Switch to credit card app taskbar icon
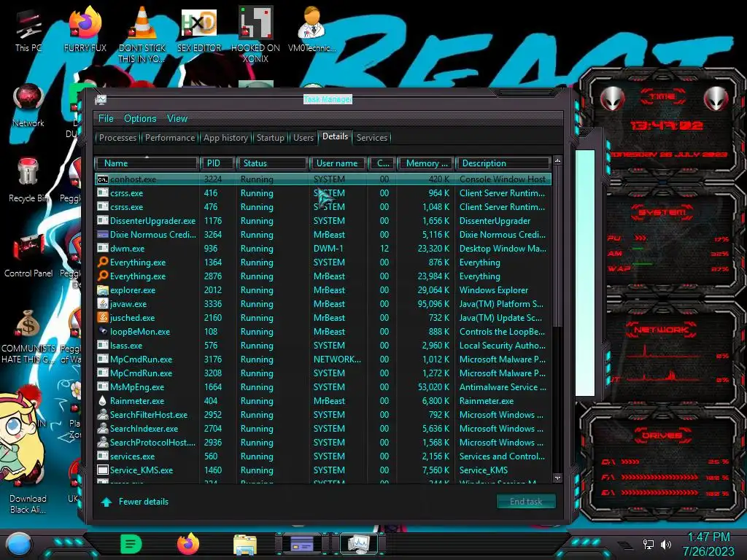Screen dimensions: 747x560 coord(302,544)
